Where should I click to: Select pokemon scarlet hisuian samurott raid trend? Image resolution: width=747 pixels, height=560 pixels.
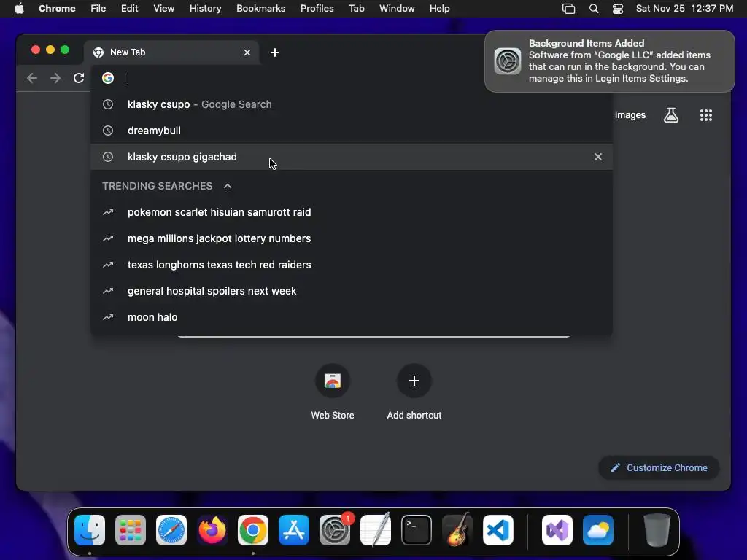pos(352,212)
